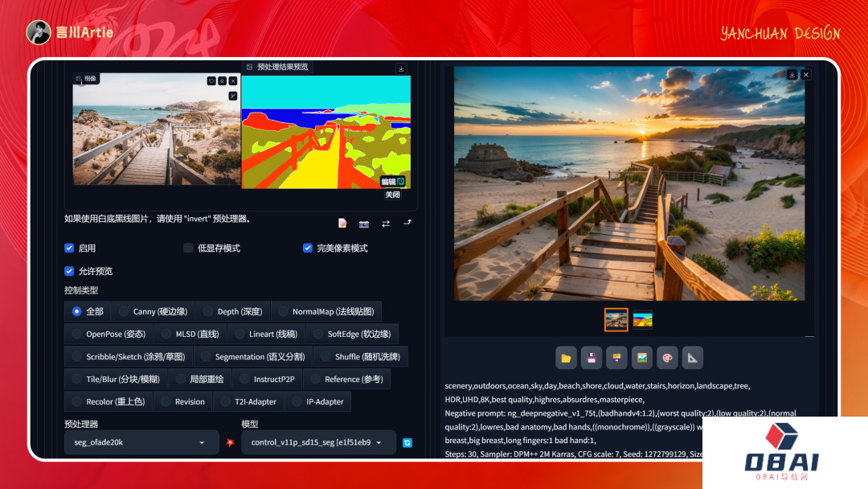Download the generated output image

[x=792, y=74]
